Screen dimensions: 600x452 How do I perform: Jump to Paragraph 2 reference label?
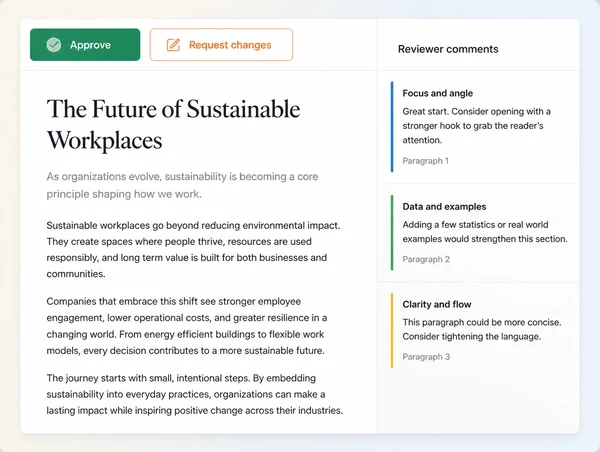[x=426, y=259]
